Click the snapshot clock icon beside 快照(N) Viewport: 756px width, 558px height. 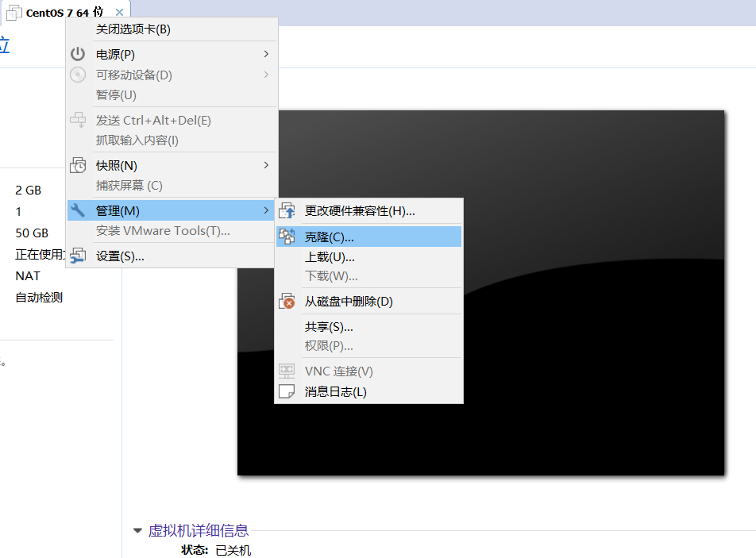tap(78, 165)
